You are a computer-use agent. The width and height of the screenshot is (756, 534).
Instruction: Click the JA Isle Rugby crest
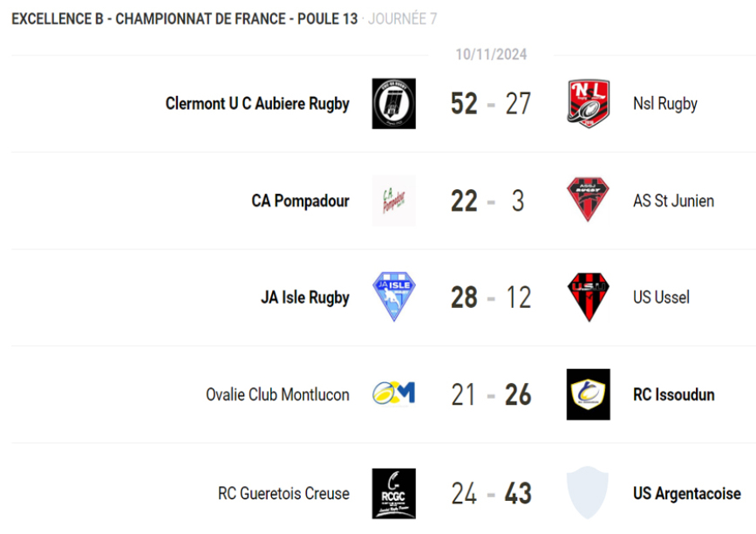(393, 298)
